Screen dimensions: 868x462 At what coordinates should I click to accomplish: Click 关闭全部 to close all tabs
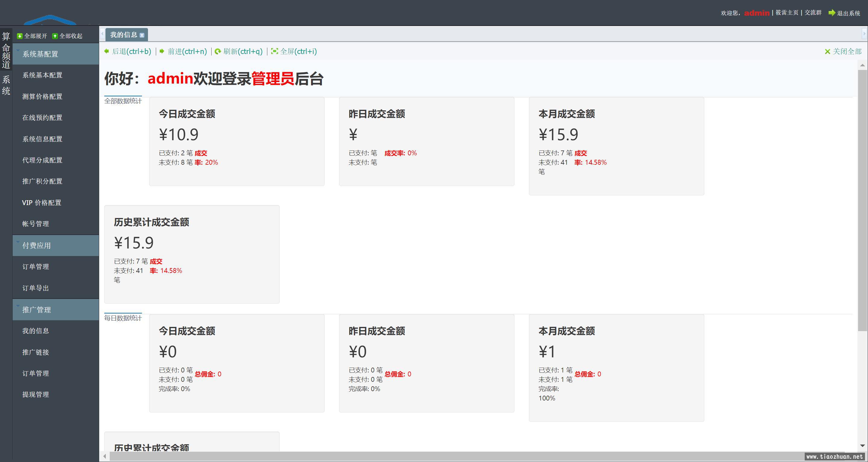click(847, 51)
